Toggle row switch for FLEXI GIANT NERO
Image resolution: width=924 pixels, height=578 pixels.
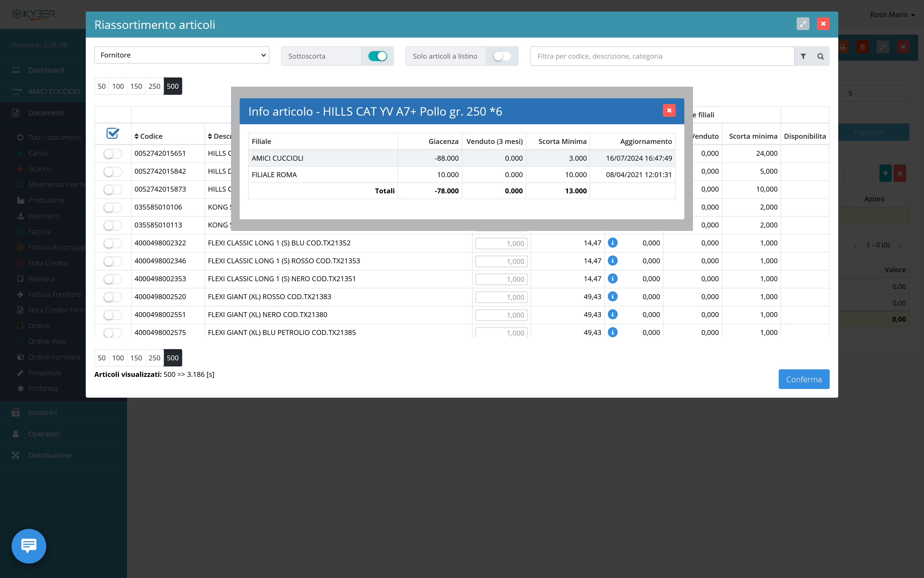click(x=113, y=315)
